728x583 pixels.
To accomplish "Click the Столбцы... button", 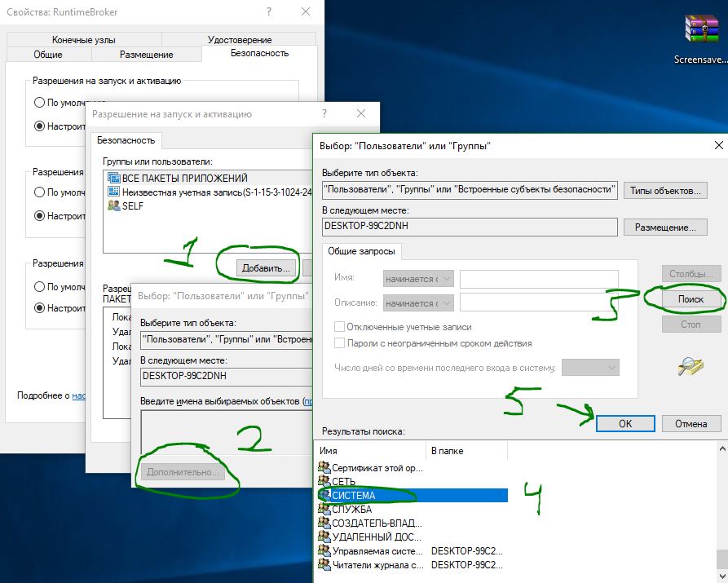I will [690, 274].
